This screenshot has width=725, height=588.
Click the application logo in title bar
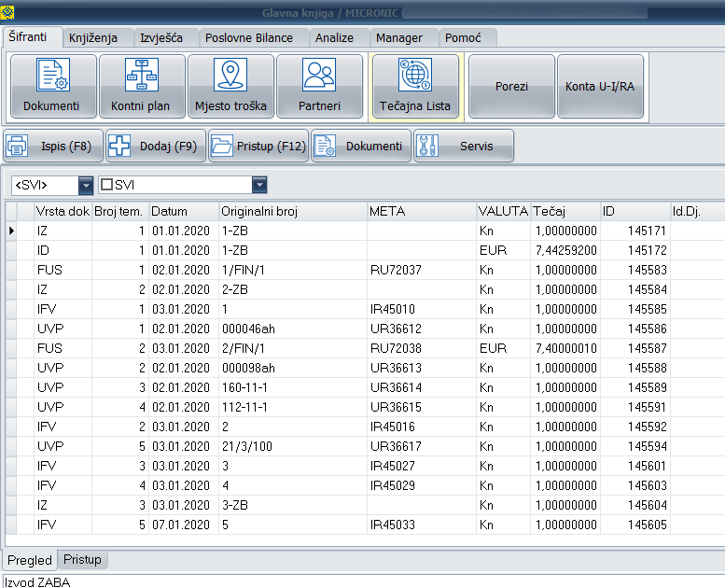pos(7,12)
